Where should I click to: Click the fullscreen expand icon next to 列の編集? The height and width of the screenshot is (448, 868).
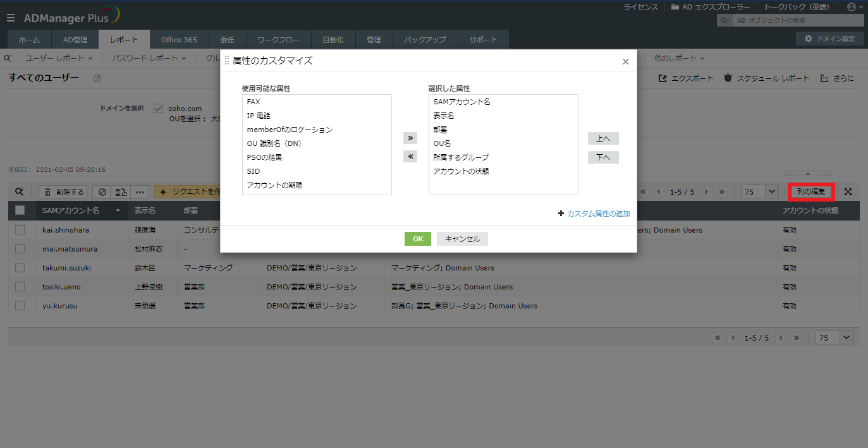(x=848, y=192)
